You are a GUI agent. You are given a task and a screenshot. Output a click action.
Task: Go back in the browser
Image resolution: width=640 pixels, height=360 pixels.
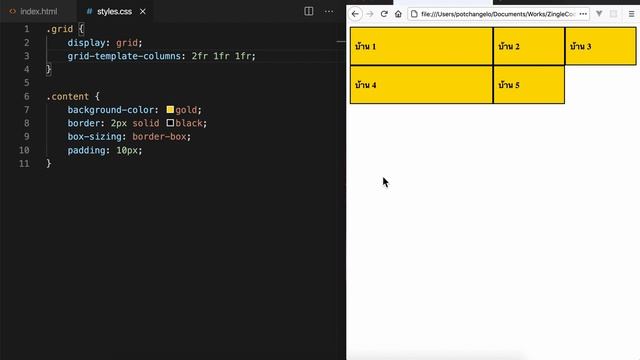tap(355, 14)
